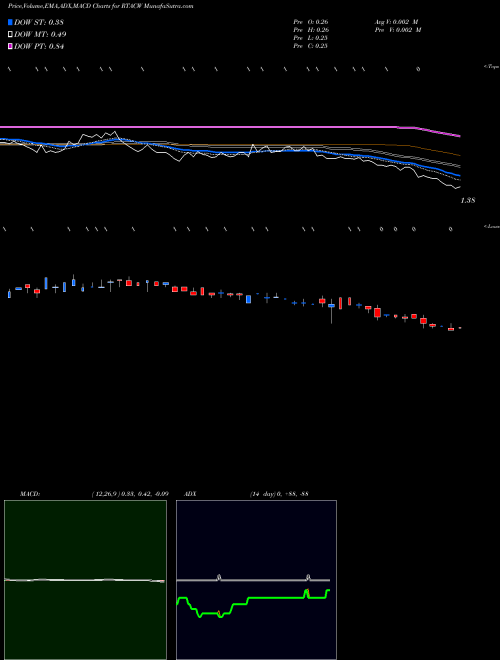500x660 pixels.
Task: Click the 'ADX' panel heading
Action: click(190, 494)
